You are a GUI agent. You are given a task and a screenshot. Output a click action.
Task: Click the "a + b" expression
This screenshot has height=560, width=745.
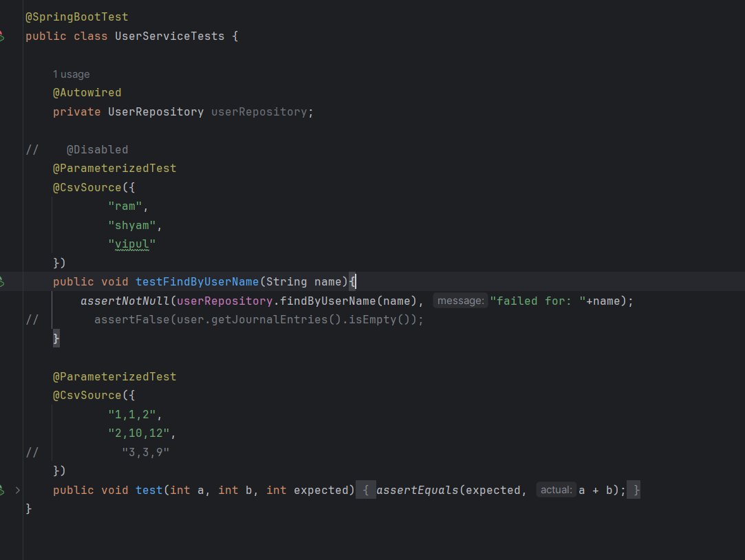(x=595, y=491)
